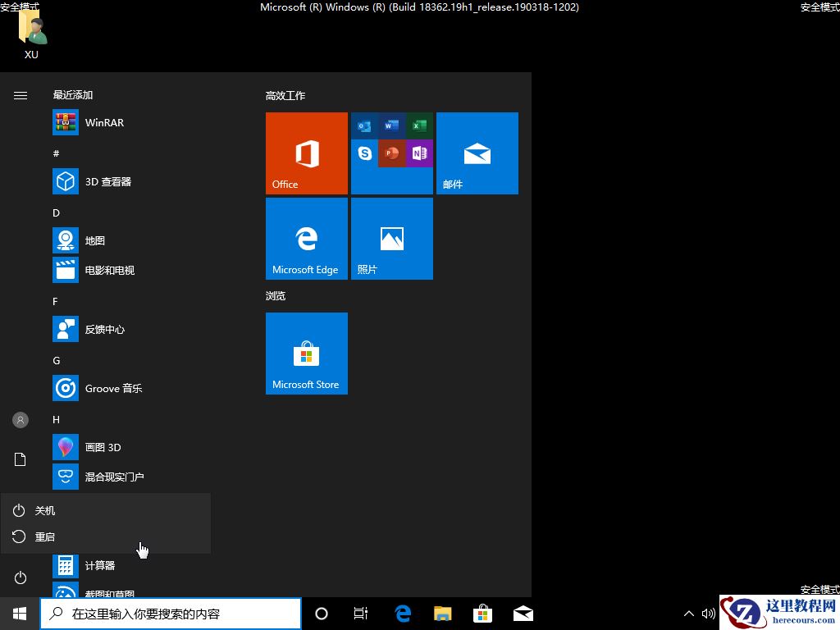Show hidden system tray icons
This screenshot has width=840, height=630.
689,614
